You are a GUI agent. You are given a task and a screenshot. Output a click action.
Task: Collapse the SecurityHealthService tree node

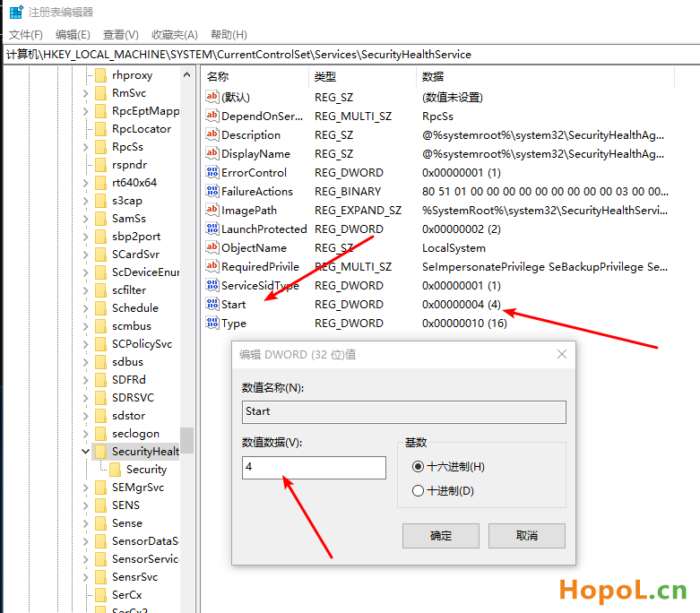tap(86, 452)
